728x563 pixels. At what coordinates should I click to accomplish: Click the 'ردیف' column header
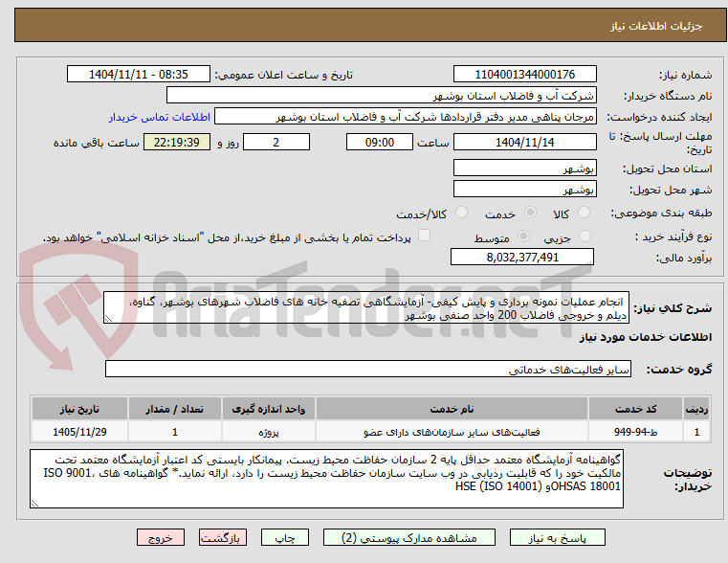click(x=696, y=409)
